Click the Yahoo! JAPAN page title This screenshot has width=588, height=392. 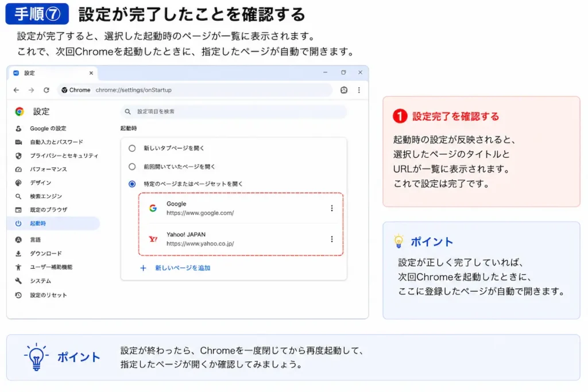186,234
